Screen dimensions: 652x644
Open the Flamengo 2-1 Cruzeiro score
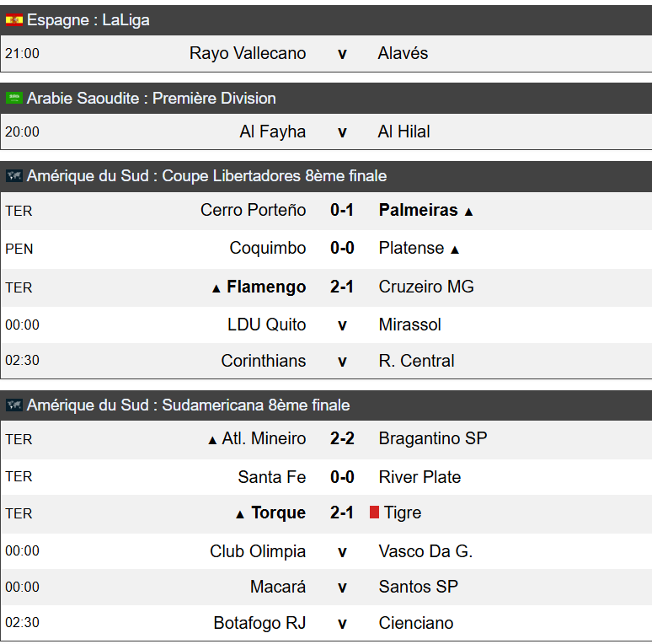(x=342, y=287)
